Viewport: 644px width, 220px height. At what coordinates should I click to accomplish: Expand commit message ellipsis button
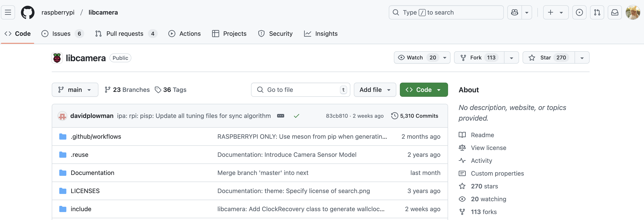(x=280, y=116)
